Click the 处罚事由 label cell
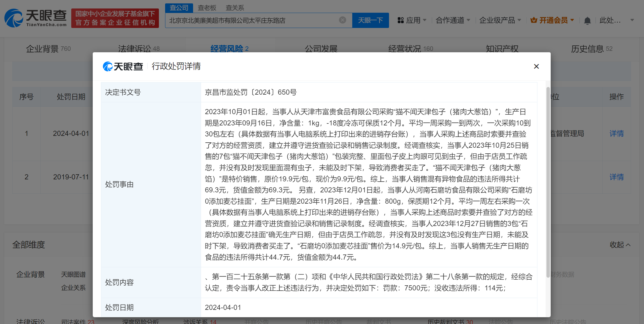The width and height of the screenshot is (644, 324). coord(151,184)
